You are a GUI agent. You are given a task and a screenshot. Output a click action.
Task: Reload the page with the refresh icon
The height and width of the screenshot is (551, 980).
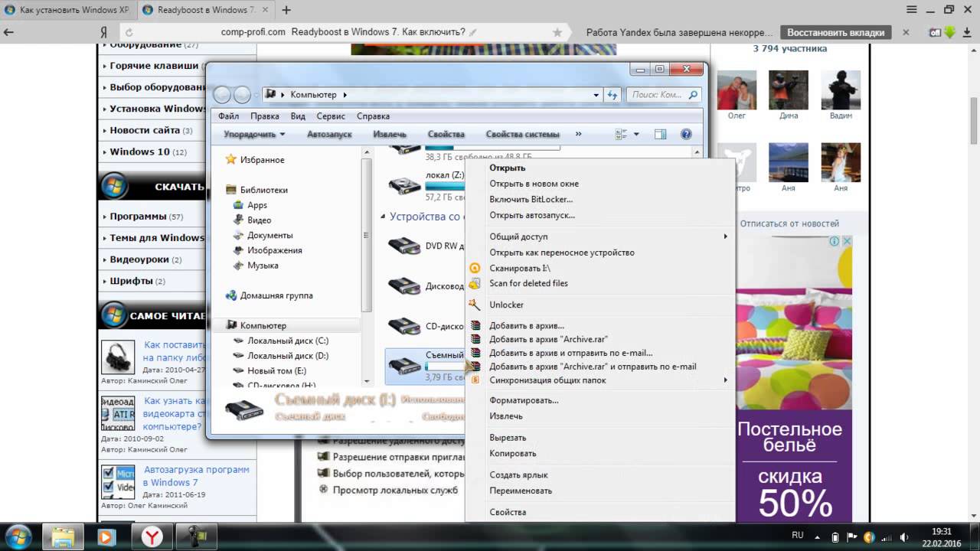coord(129,32)
